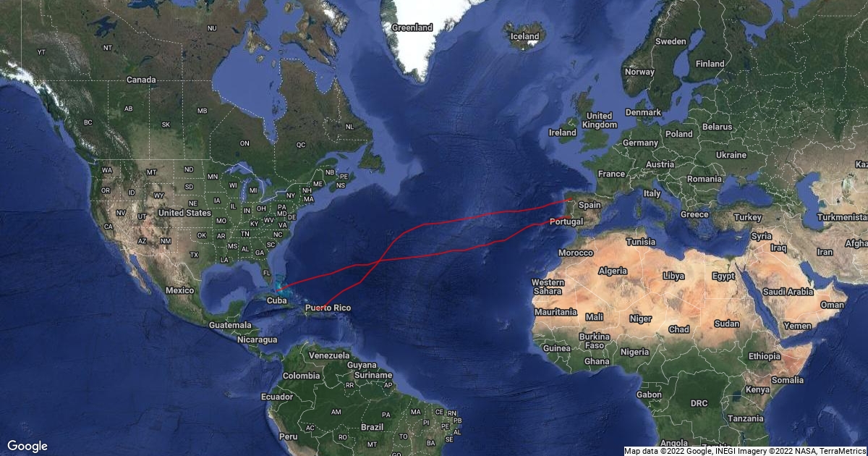
Task: Select the United Kingdom label
Action: point(599,120)
